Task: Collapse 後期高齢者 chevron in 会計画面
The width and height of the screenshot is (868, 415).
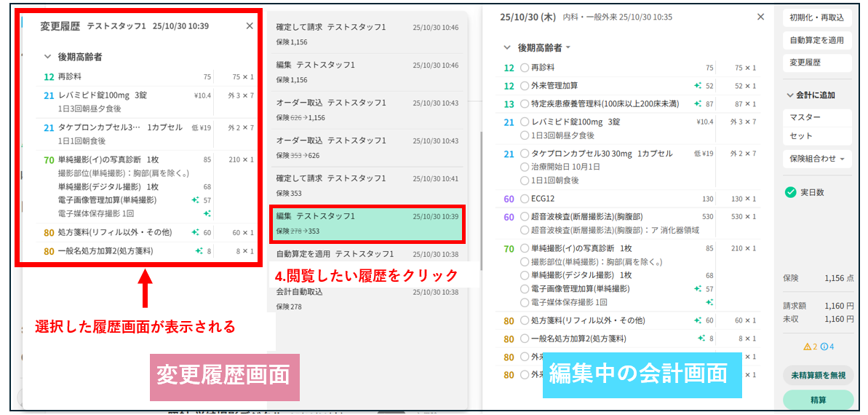Action: [x=506, y=47]
